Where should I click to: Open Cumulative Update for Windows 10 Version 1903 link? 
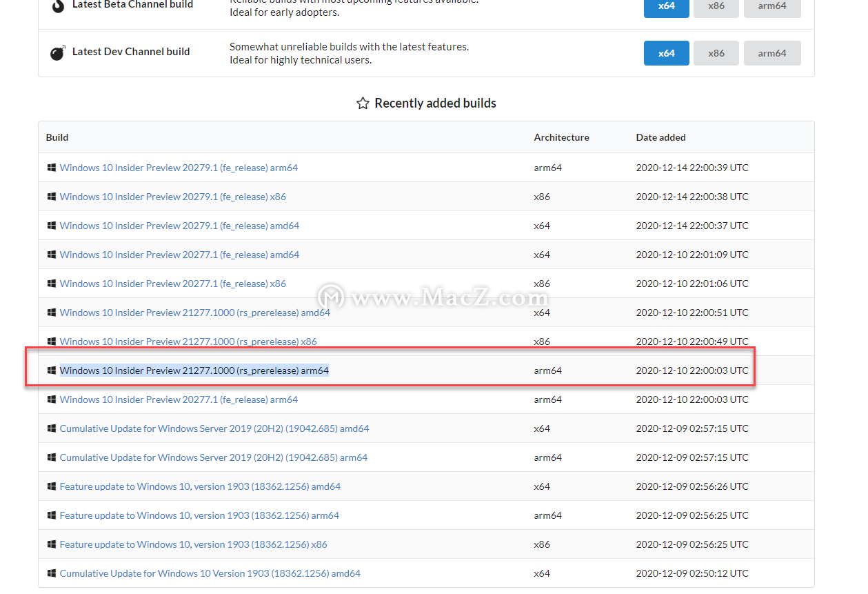click(210, 573)
